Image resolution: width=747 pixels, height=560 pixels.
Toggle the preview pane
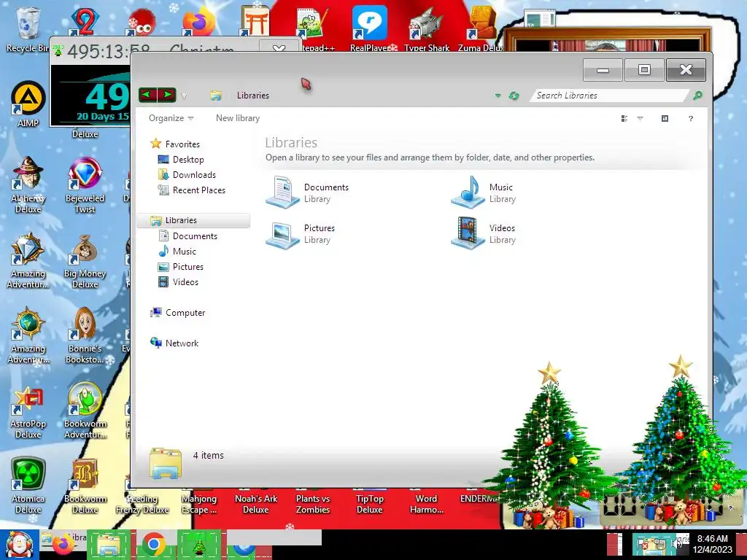tap(665, 119)
